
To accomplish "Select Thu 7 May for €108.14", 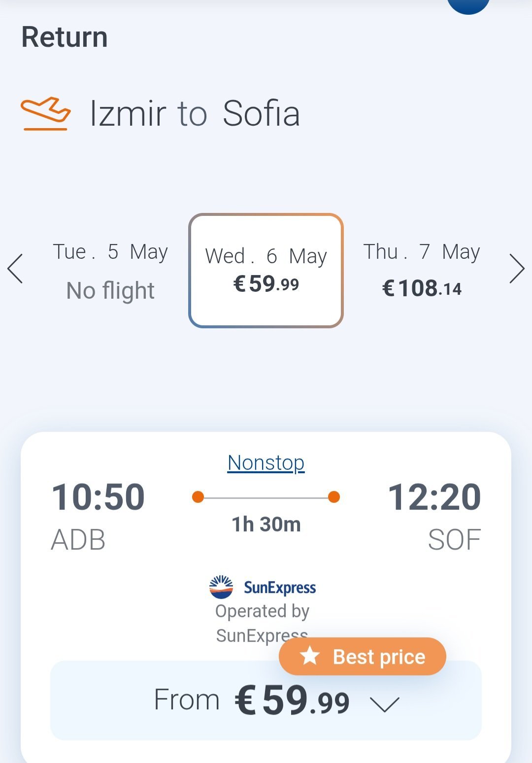I will [x=422, y=271].
